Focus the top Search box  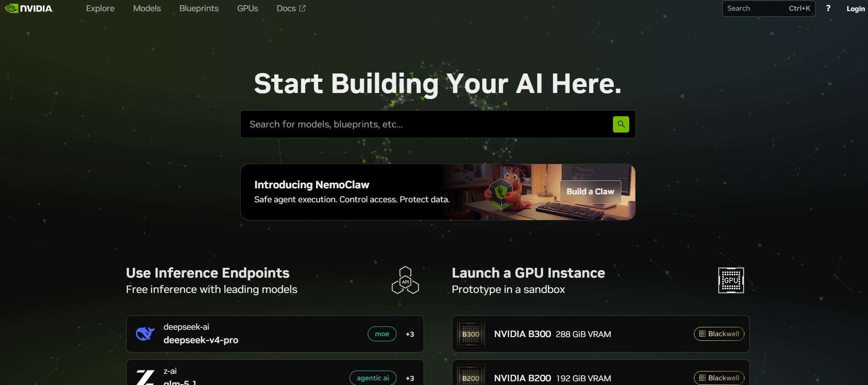[768, 8]
